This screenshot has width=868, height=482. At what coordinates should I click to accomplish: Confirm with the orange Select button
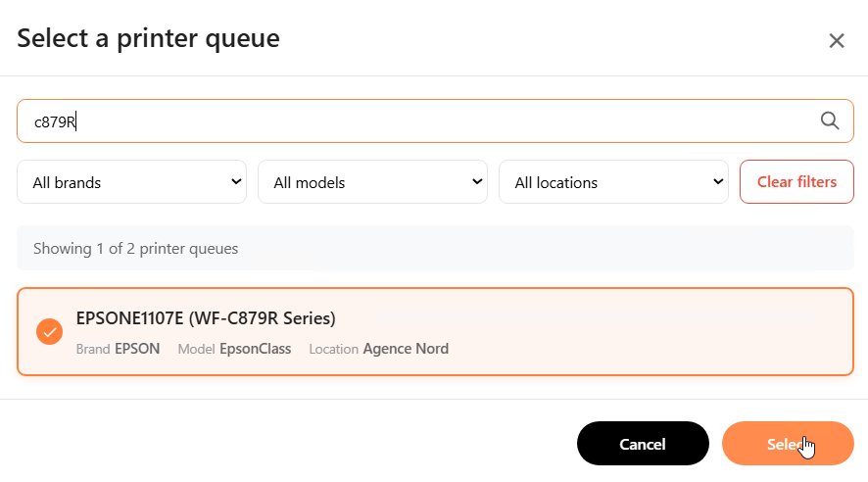coord(788,444)
